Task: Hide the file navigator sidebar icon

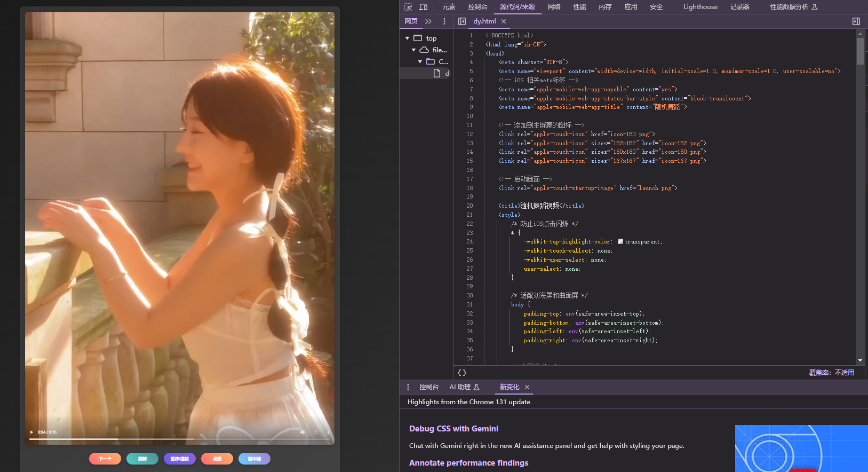Action: coord(462,21)
